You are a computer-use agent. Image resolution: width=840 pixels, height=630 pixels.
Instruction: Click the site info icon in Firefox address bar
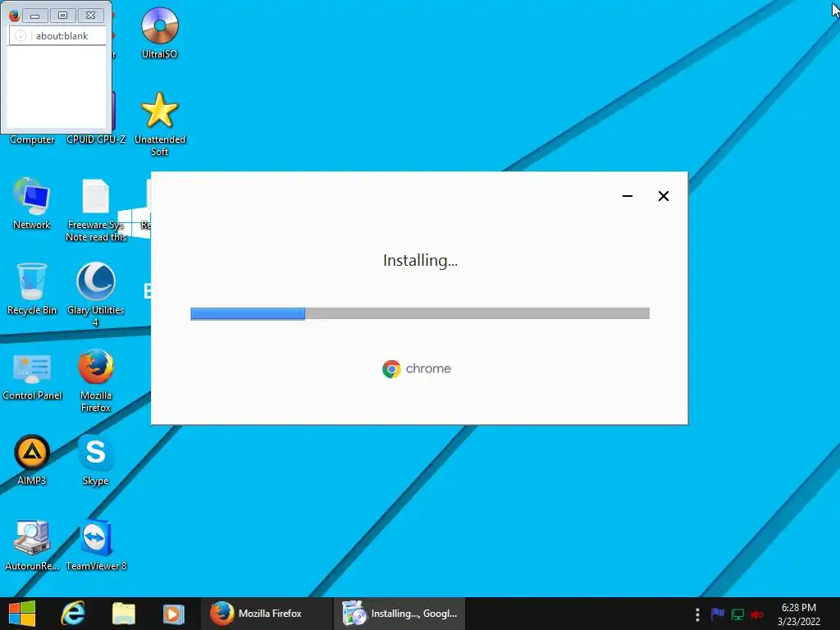tap(21, 36)
